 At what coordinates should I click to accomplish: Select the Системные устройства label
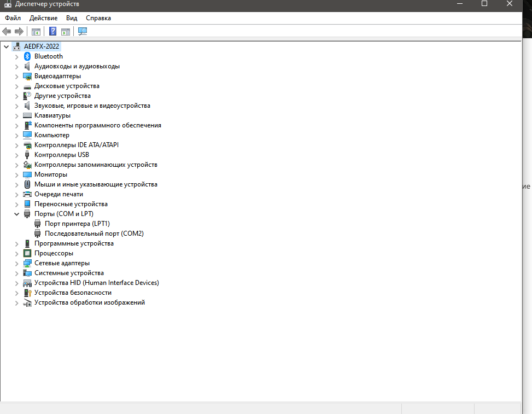(69, 273)
